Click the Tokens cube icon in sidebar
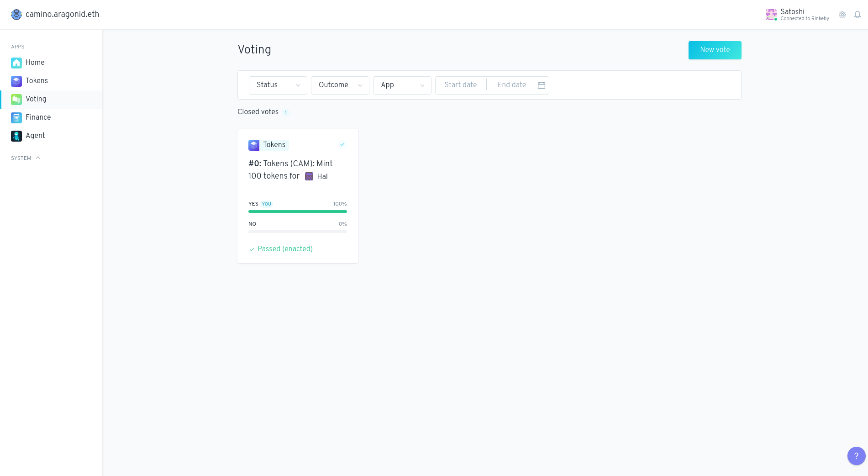 pyautogui.click(x=16, y=81)
